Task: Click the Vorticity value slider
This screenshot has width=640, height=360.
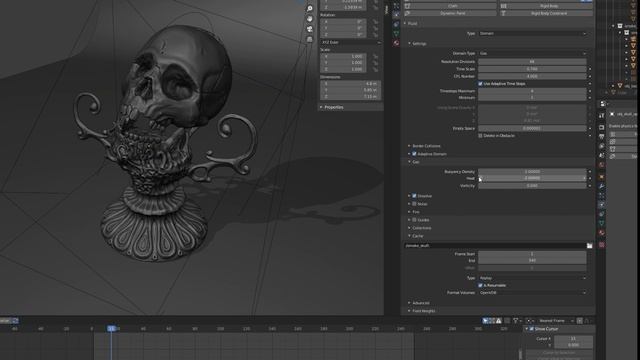Action: coord(532,186)
